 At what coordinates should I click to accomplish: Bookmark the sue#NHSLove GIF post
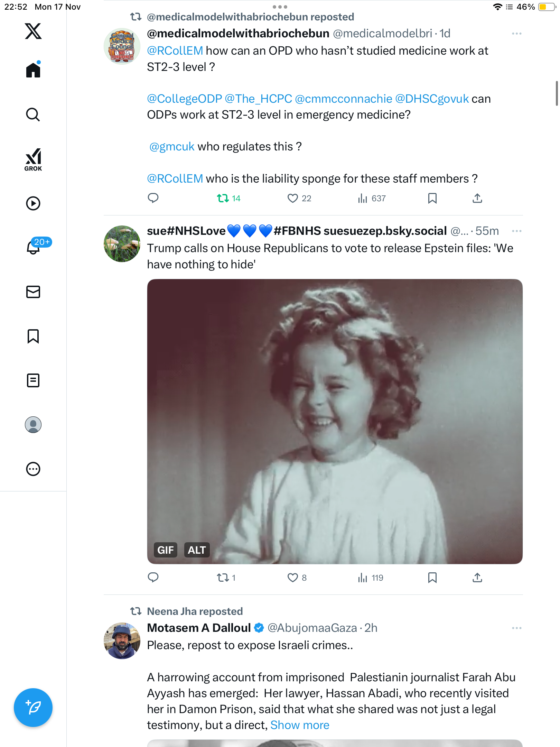[432, 578]
